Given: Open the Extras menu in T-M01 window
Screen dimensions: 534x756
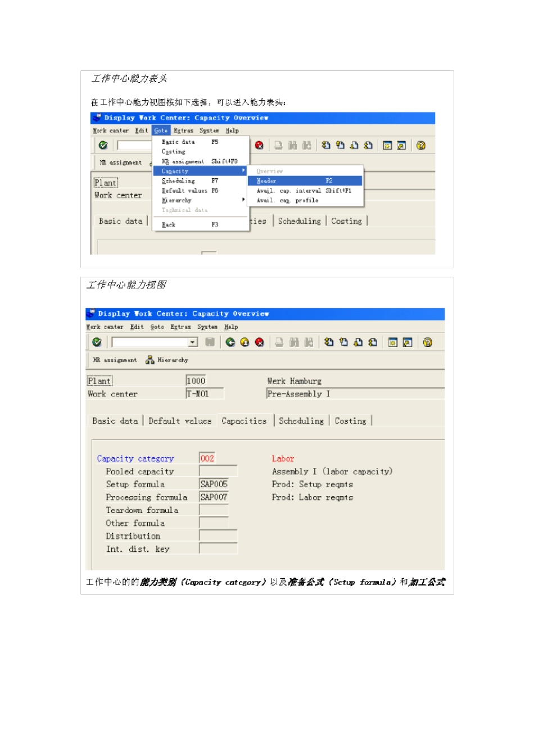Looking at the screenshot, I should pyautogui.click(x=180, y=327).
